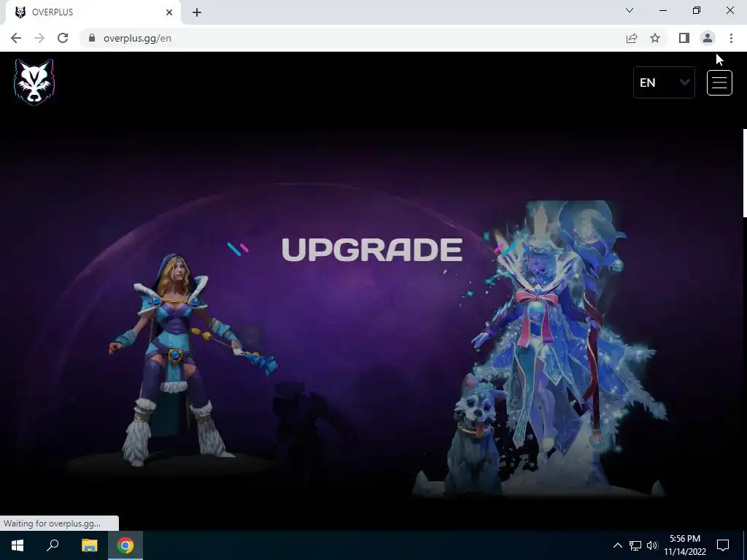Open File Explorer from taskbar
The width and height of the screenshot is (747, 560).
pos(89,545)
